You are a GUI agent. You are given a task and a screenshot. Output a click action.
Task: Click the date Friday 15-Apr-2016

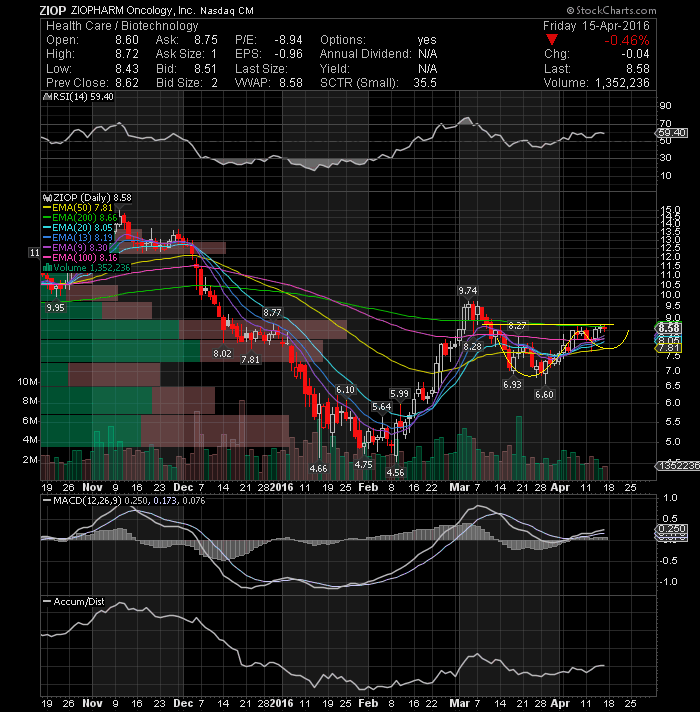pos(596,26)
